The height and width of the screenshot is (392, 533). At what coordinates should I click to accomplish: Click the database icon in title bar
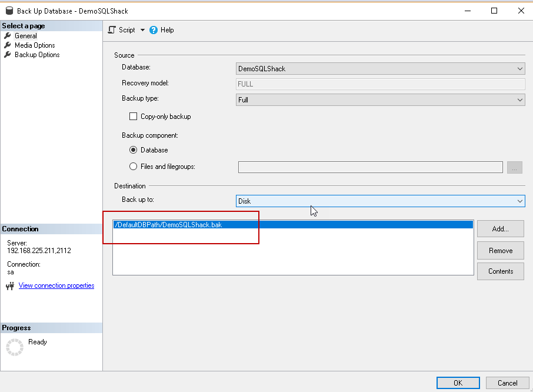pyautogui.click(x=9, y=11)
